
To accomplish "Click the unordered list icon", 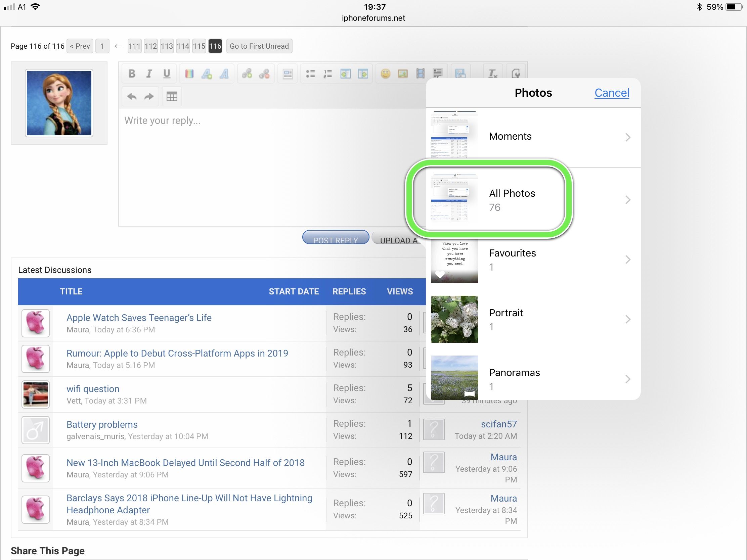I will 310,73.
